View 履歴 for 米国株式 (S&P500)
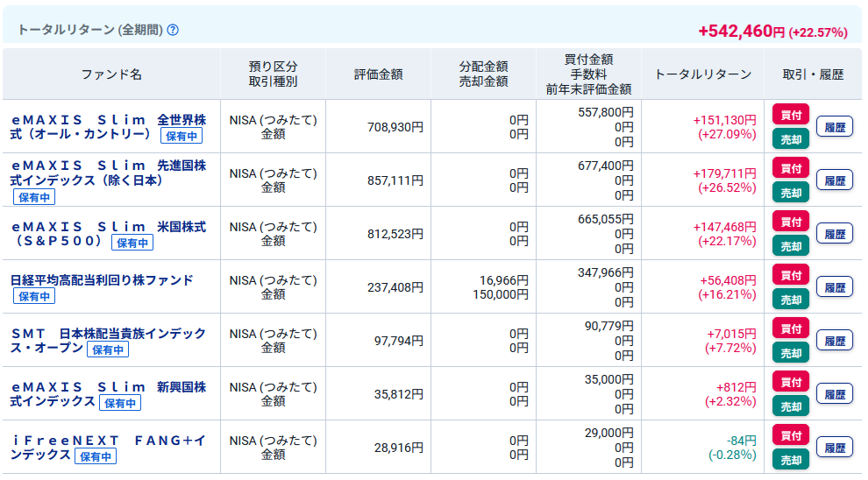Screen dimensions: 868x480 [x=834, y=234]
